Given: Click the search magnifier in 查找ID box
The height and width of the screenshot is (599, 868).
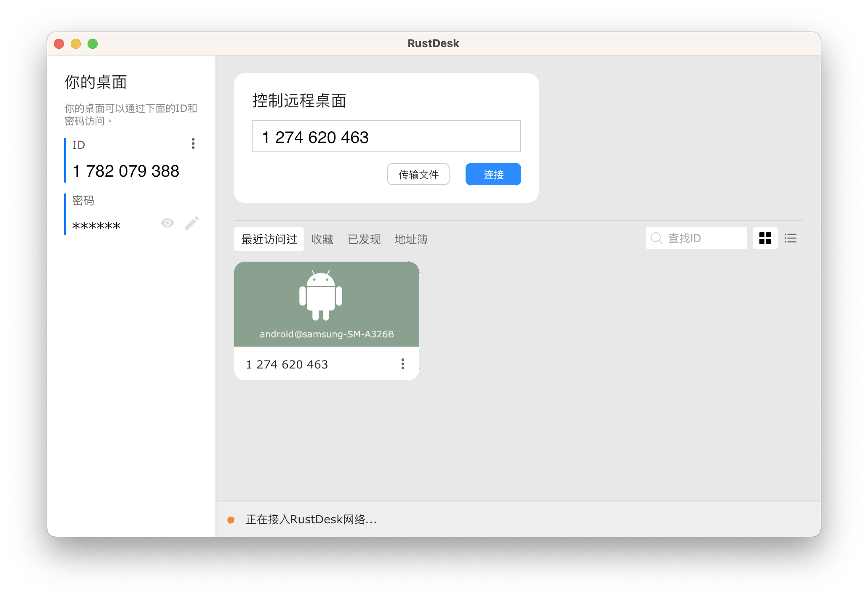Looking at the screenshot, I should click(x=656, y=238).
